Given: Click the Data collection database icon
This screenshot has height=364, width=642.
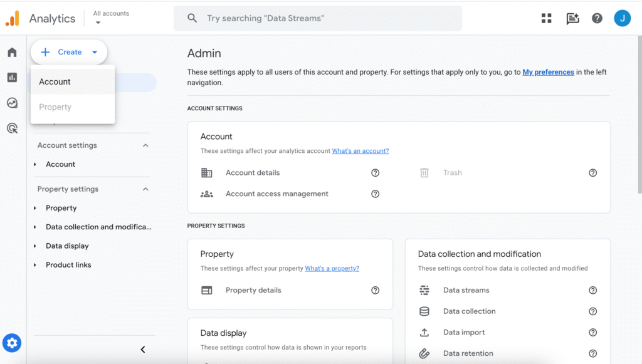Looking at the screenshot, I should tap(424, 311).
